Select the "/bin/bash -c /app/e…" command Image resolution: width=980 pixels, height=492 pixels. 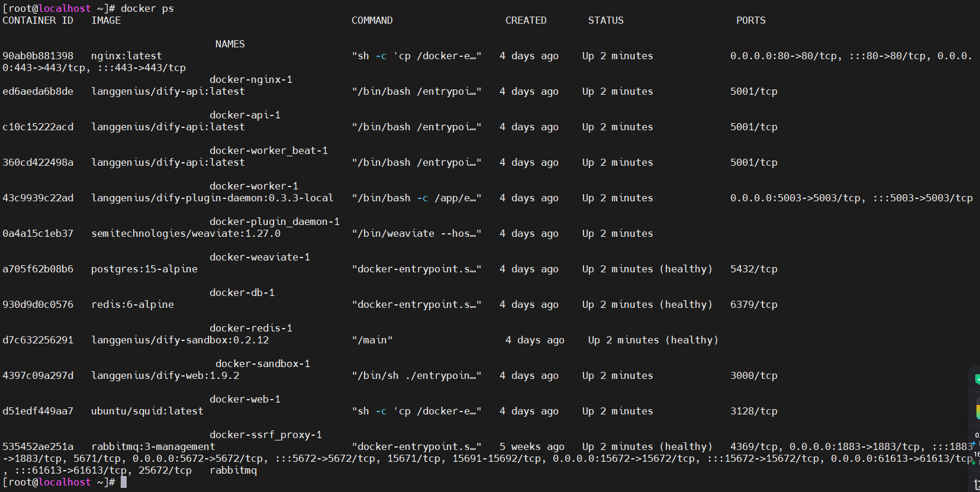click(x=417, y=198)
